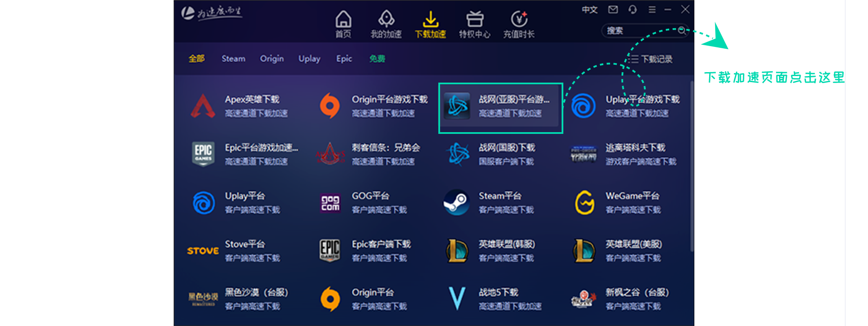The image size is (868, 326).
Task: Open Stove平台 title text
Action: (x=245, y=244)
